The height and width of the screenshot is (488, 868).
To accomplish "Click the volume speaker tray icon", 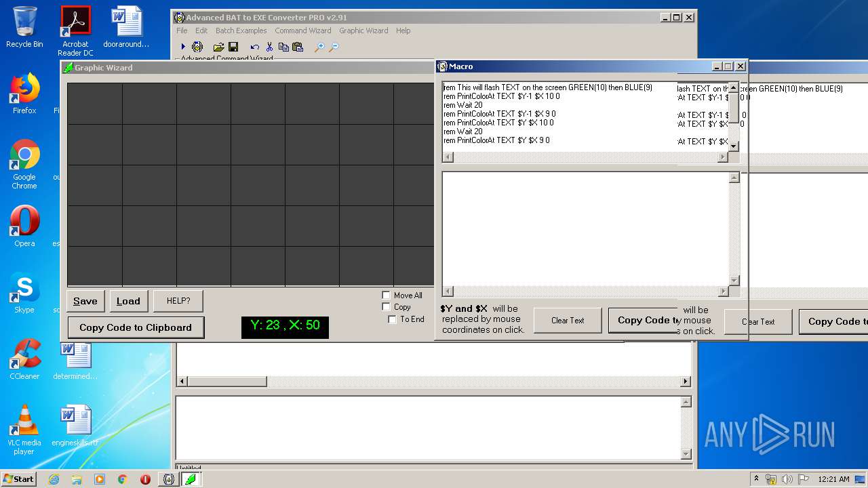I will (x=787, y=479).
